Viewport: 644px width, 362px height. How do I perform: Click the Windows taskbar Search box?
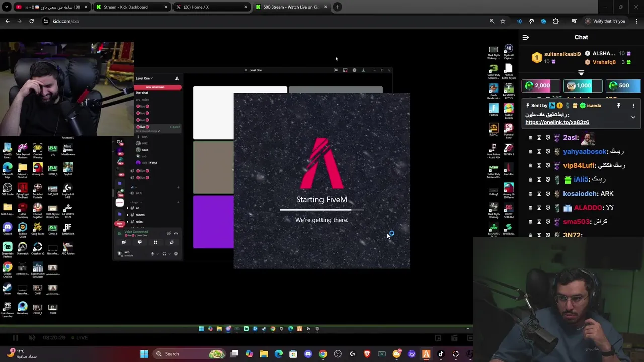pos(189,354)
